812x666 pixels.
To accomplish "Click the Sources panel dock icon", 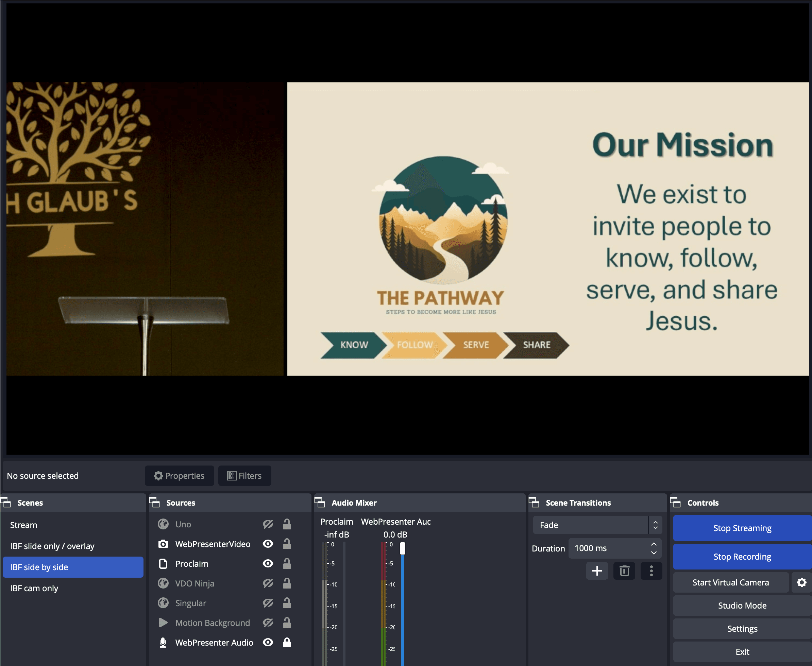I will [154, 502].
